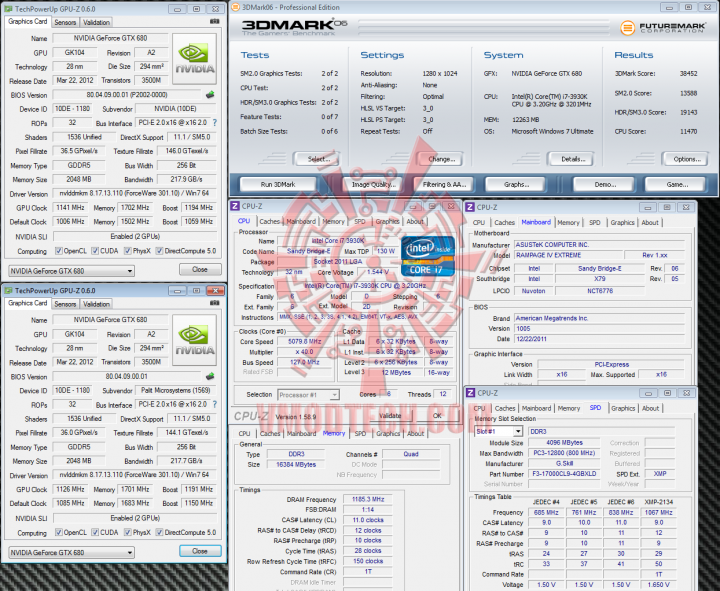720x591 pixels.
Task: Click Bus Interface question mark in top GPU-Z
Action: coord(214,123)
